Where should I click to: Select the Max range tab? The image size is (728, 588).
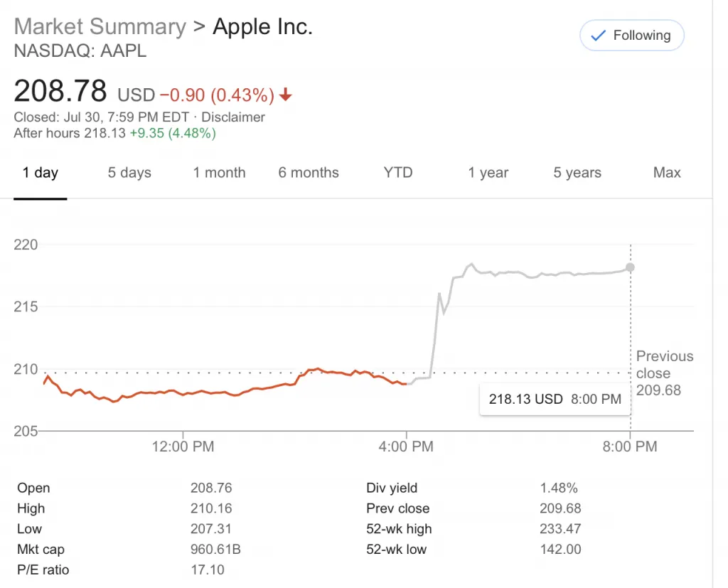click(667, 173)
